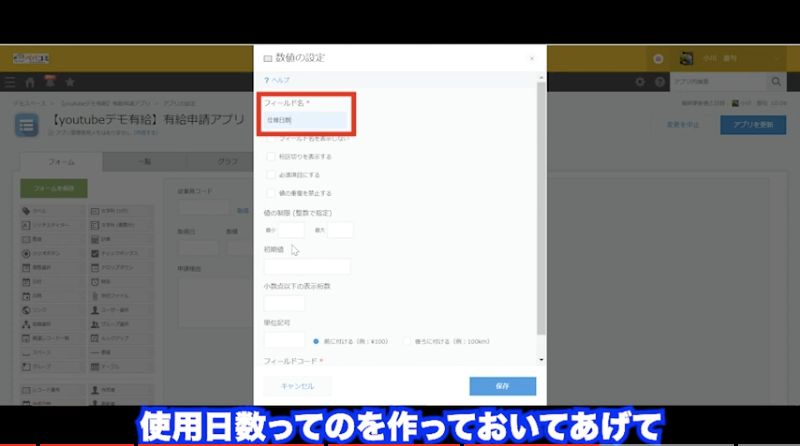
Task: Check the 必須項目にする checkbox
Action: point(270,174)
